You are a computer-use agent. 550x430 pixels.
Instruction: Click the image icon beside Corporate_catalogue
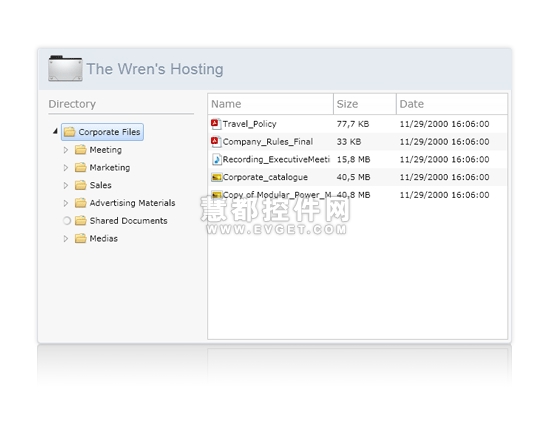coord(216,177)
